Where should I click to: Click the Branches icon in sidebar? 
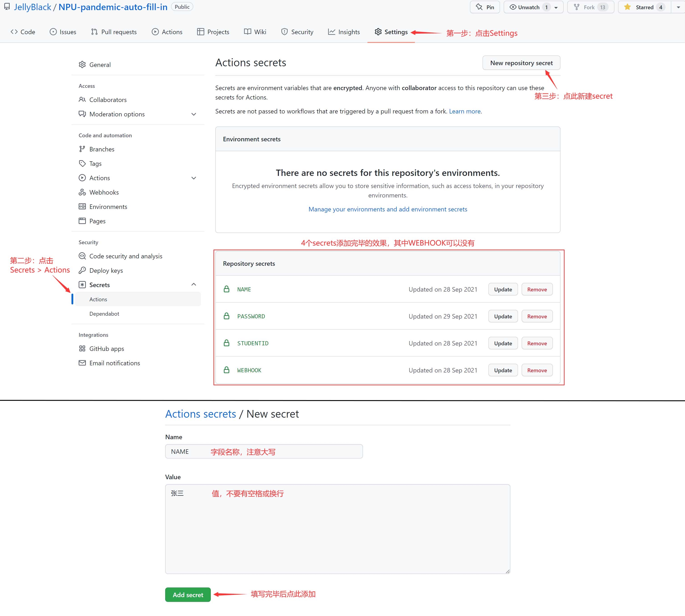(x=82, y=149)
